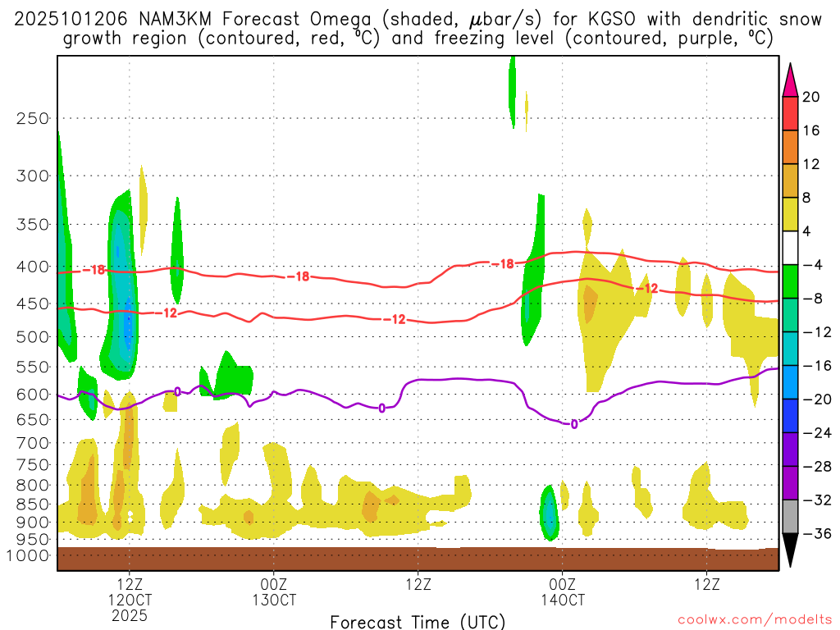Click the 'Forecast Time (UTC)' axis title
The width and height of the screenshot is (840, 630).
(418, 622)
